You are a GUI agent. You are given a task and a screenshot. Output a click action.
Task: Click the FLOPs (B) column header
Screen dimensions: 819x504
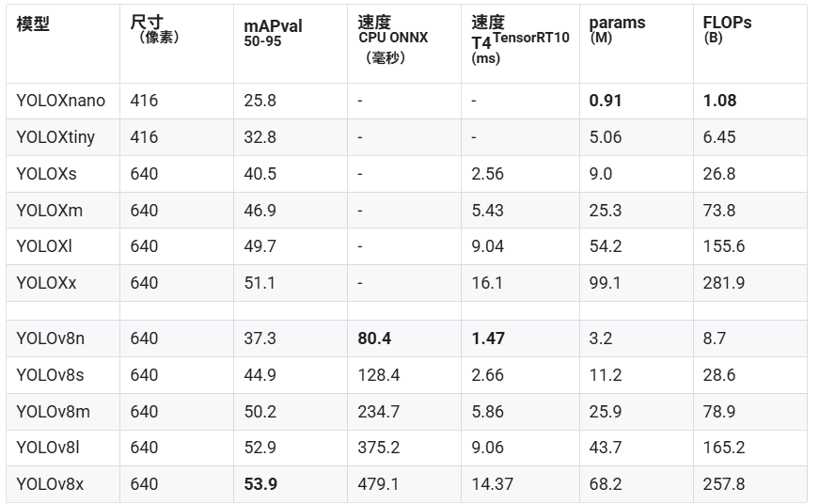point(727,29)
